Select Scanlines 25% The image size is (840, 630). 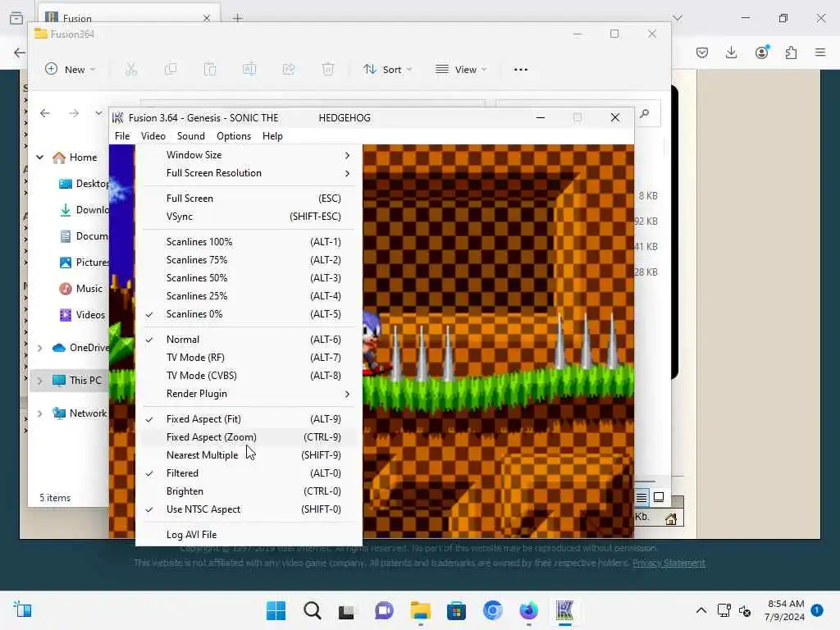pyautogui.click(x=249, y=295)
